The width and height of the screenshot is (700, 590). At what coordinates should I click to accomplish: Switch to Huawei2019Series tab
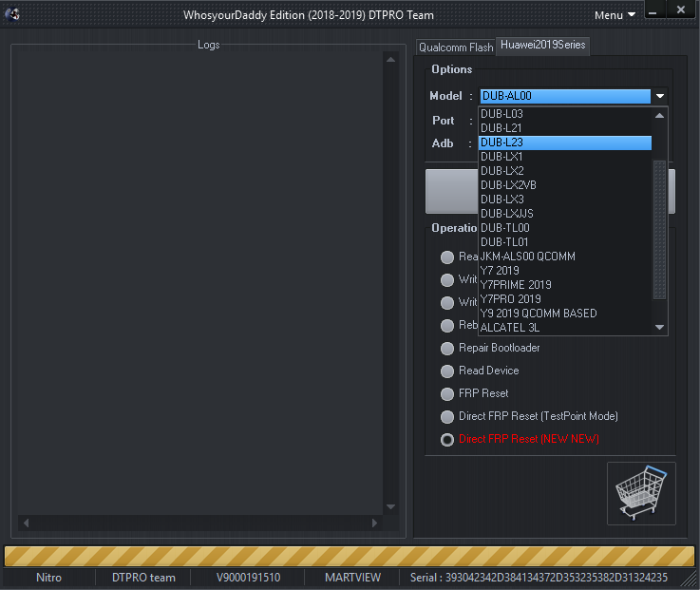pyautogui.click(x=543, y=46)
